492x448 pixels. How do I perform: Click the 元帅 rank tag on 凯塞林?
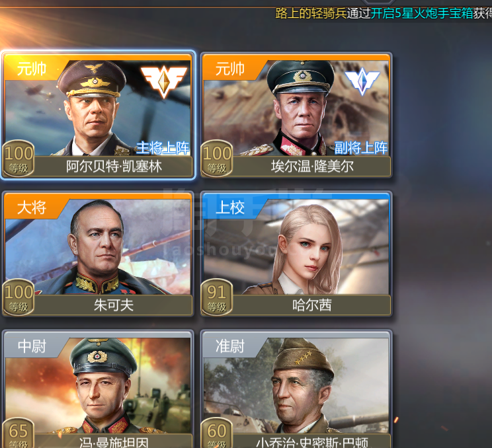pyautogui.click(x=32, y=69)
